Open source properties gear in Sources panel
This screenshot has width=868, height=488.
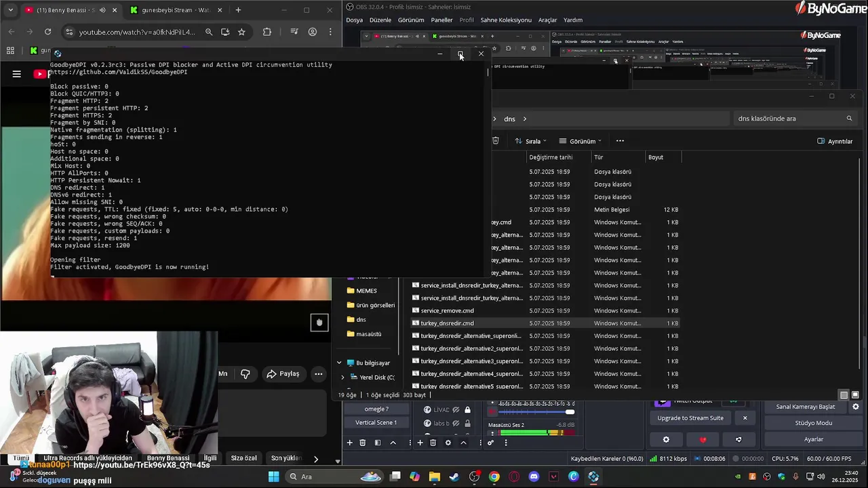[448, 443]
